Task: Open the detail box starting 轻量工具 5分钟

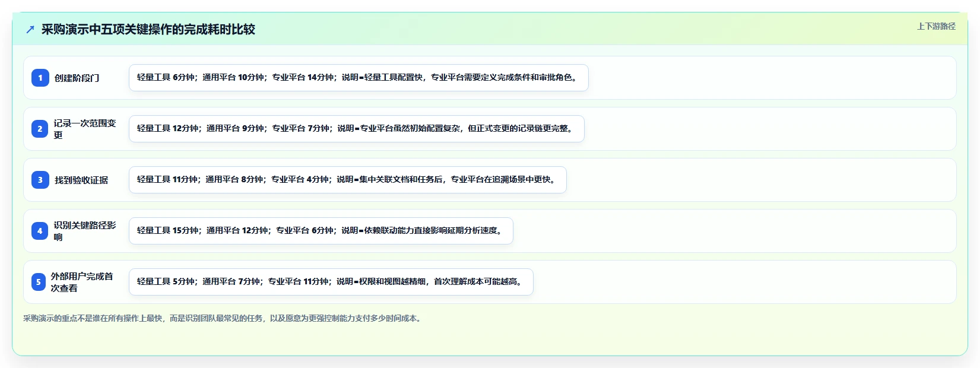Action: [331, 282]
